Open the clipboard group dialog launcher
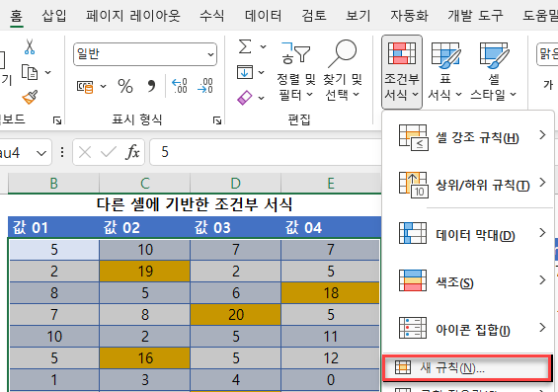The image size is (558, 392). pyautogui.click(x=57, y=120)
